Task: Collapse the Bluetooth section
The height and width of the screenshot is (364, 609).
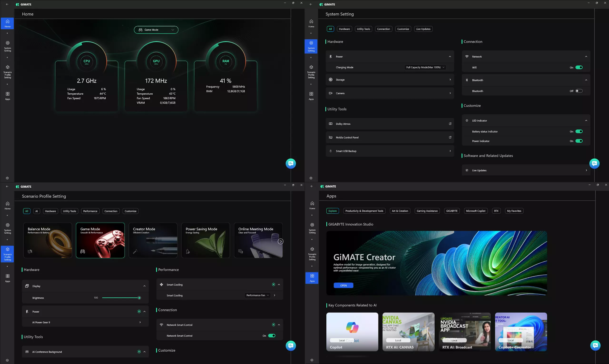Action: 586,80
